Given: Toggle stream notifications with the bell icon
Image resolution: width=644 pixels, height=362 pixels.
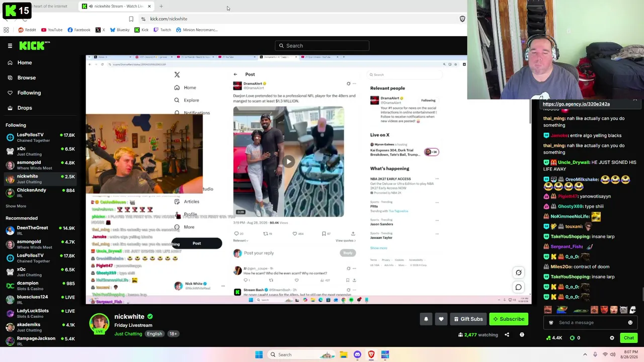Looking at the screenshot, I should click(x=426, y=319).
